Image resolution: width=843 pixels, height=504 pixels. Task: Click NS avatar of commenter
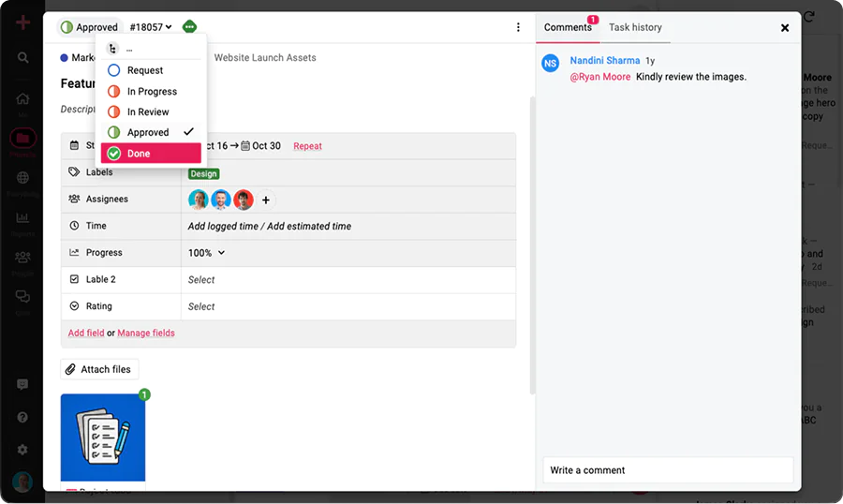point(550,64)
